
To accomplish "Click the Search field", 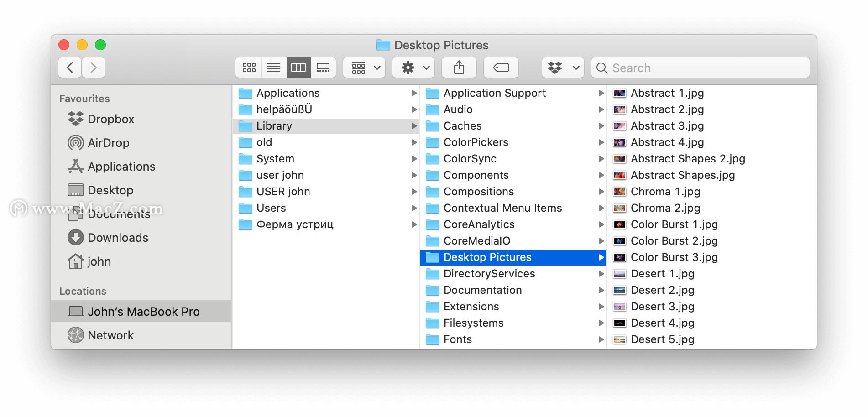I will click(701, 68).
